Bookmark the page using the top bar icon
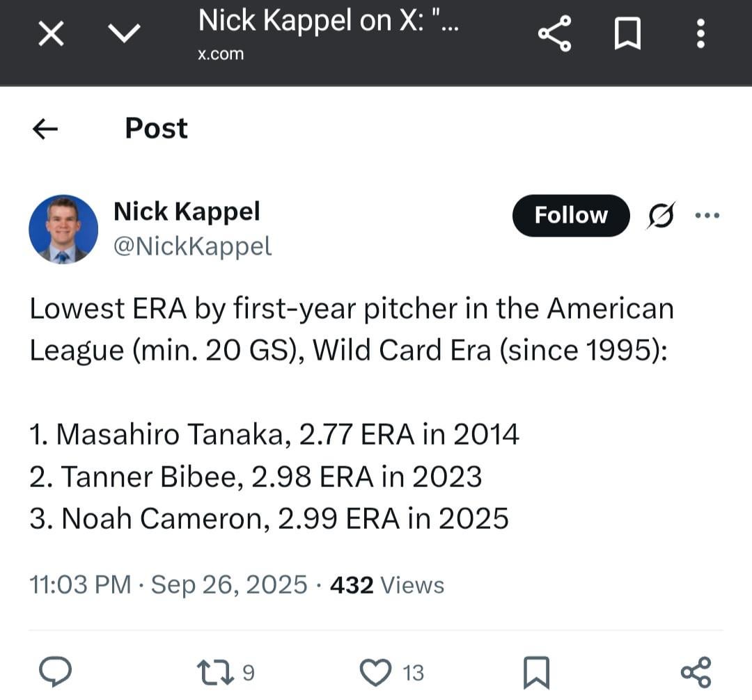This screenshot has height=700, width=752. click(627, 33)
